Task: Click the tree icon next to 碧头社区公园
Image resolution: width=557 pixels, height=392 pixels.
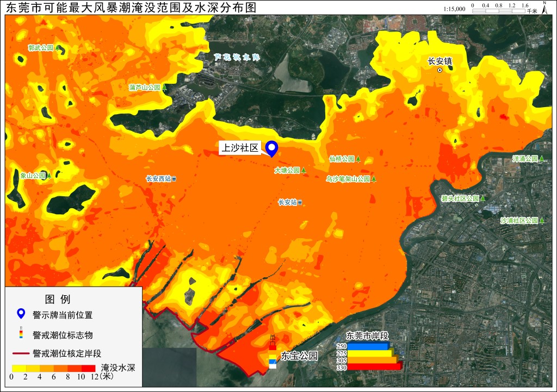Action: 483,198
